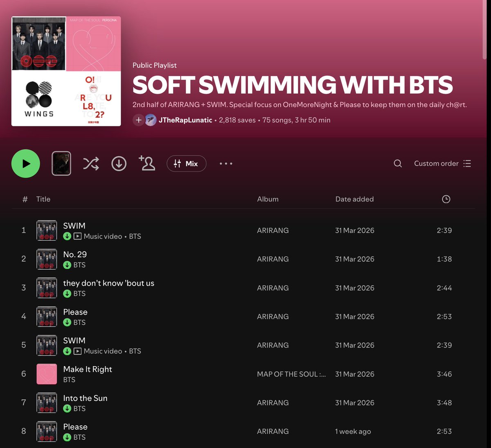Invite collaborators with the add-person icon
Viewport: 491px width, 448px height.
point(147,163)
